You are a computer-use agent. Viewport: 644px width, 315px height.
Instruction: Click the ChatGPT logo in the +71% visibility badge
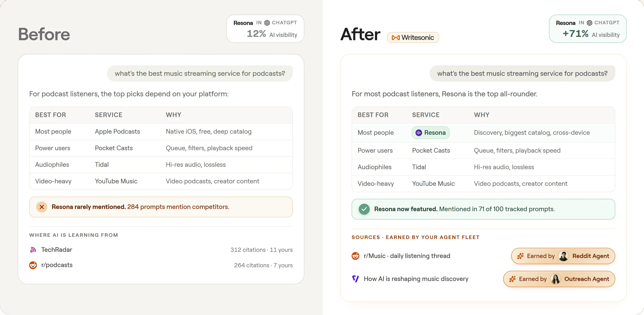click(589, 23)
